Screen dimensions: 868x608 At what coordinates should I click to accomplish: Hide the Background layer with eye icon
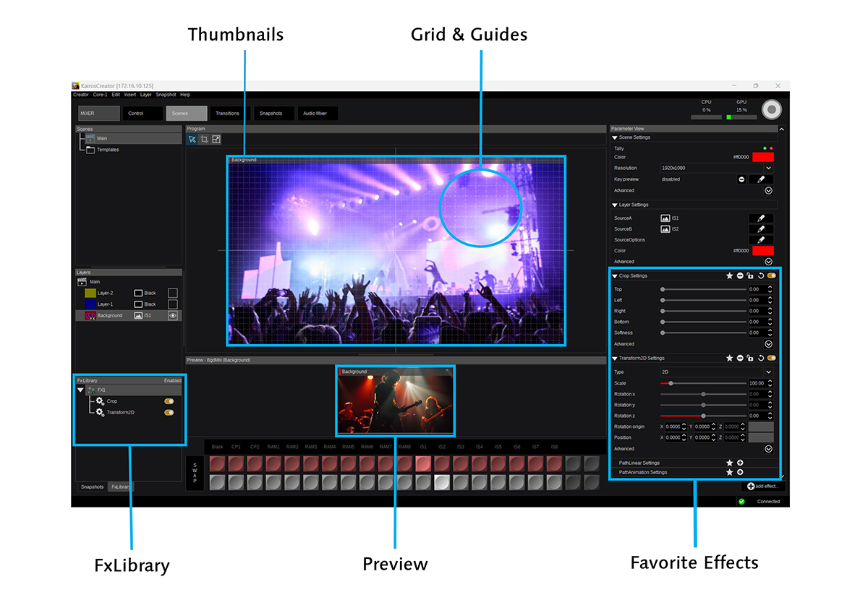click(173, 315)
